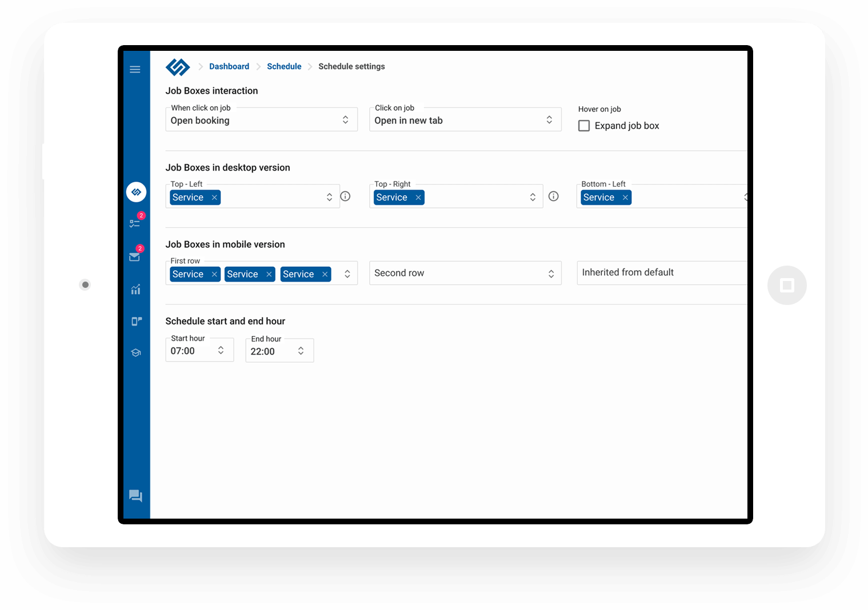Click the Job Boxes interaction heading
The image size is (868, 610).
click(x=211, y=91)
